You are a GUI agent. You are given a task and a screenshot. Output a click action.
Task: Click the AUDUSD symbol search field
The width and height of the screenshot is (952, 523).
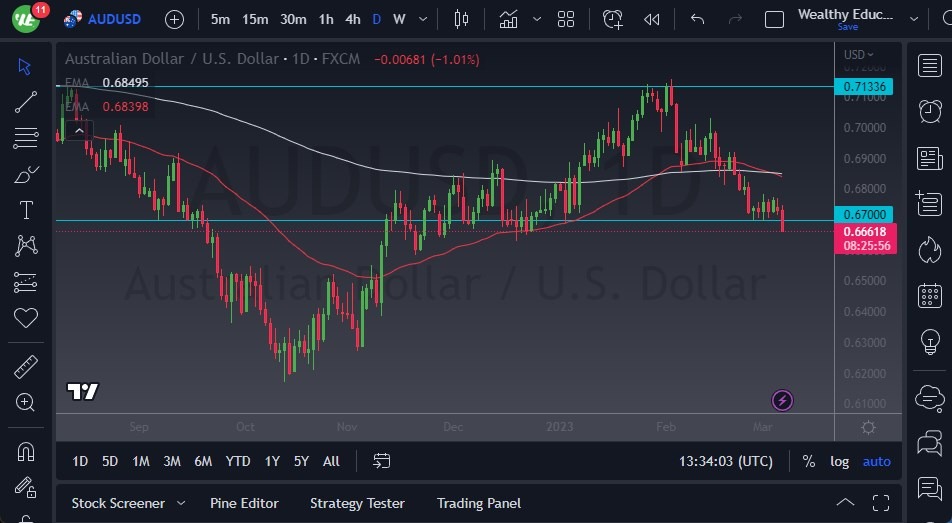pos(114,19)
